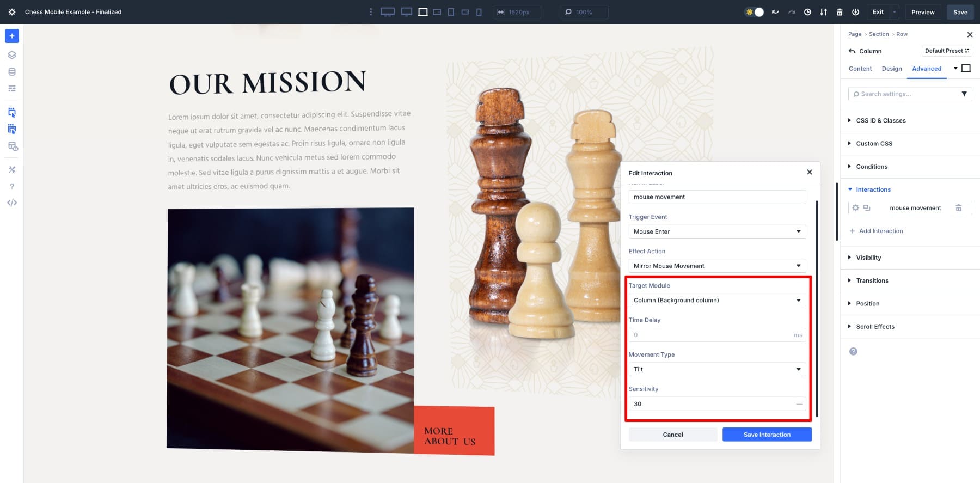Switch to the Content tab
This screenshot has width=980, height=483.
860,69
